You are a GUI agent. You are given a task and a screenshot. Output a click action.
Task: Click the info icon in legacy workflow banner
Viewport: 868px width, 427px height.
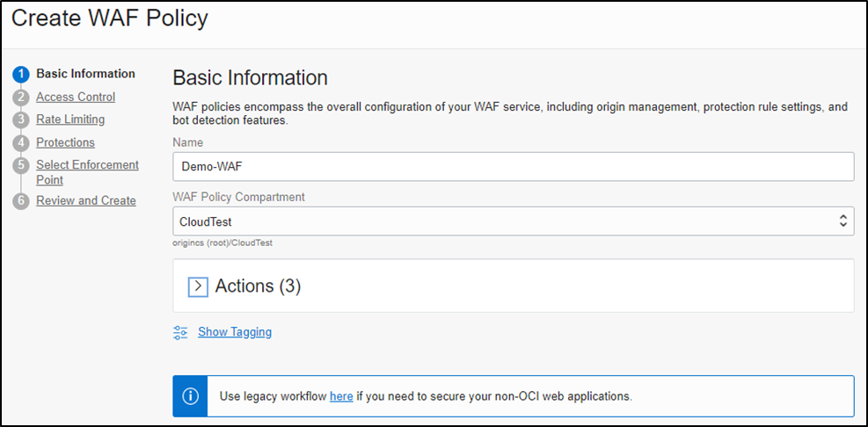[190, 396]
